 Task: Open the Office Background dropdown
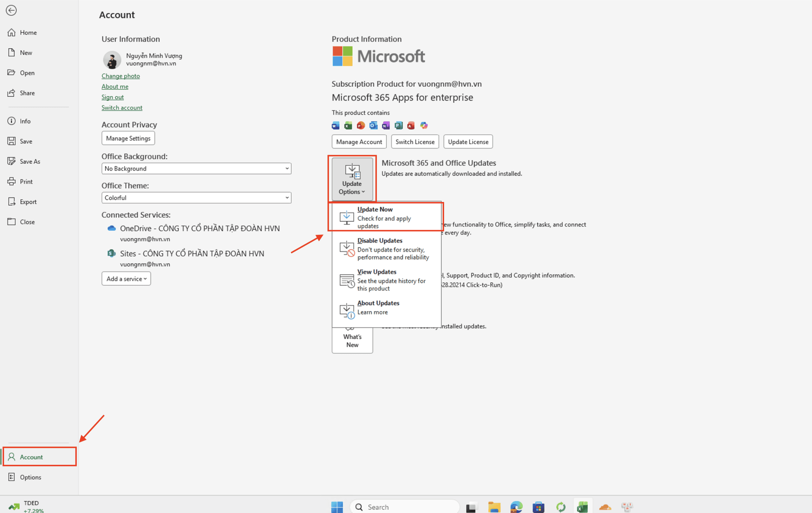[x=196, y=169]
